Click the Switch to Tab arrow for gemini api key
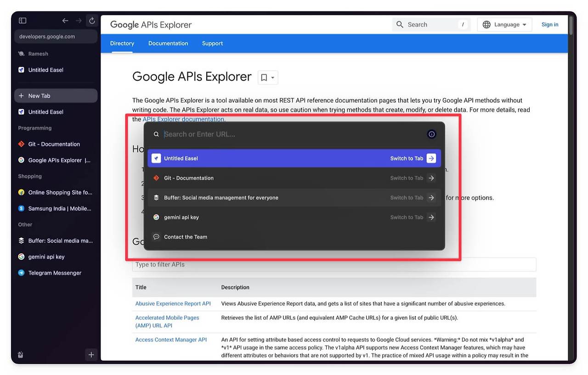The width and height of the screenshot is (588, 375). [x=431, y=218]
